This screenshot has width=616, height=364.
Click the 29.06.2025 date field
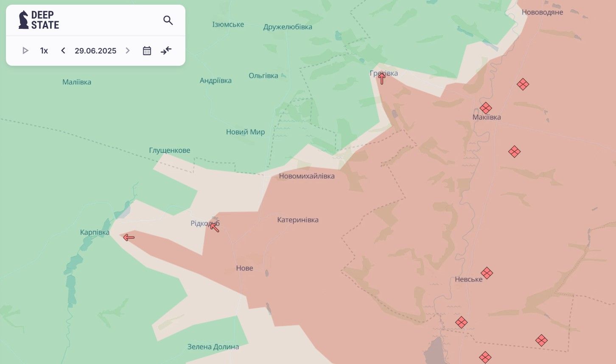click(95, 51)
